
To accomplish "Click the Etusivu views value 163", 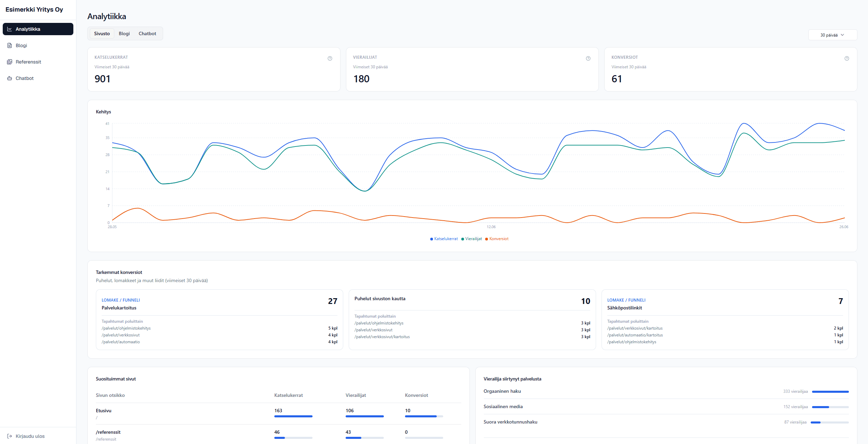I will coord(278,411).
